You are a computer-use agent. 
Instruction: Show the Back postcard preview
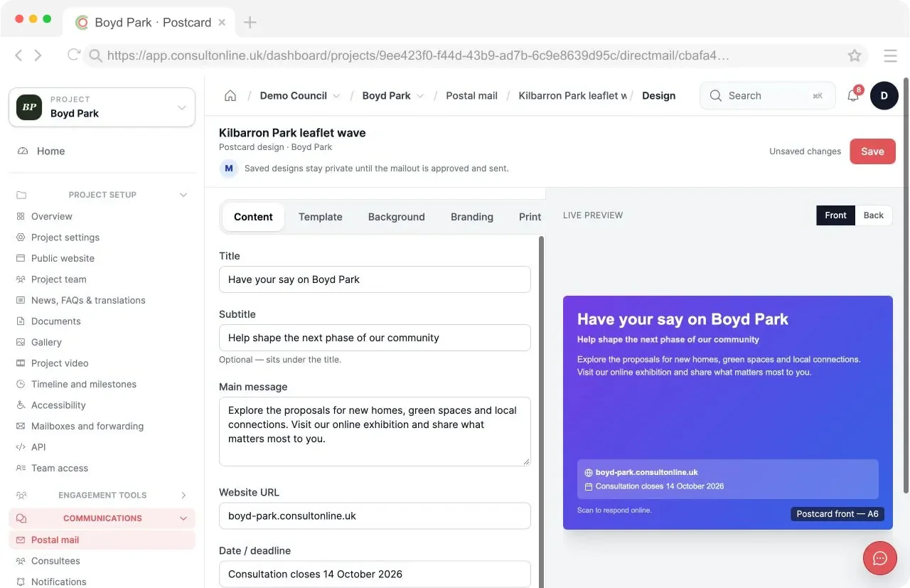[874, 215]
